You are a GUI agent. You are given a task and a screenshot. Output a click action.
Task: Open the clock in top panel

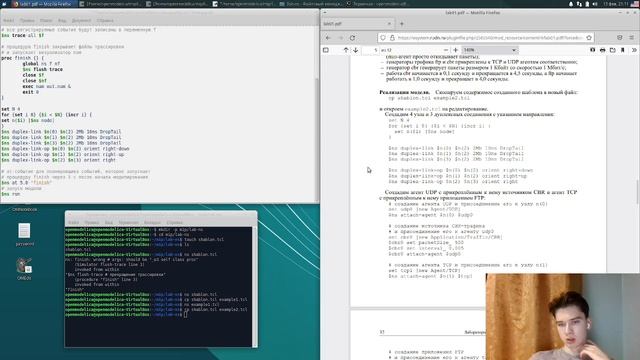pyautogui.click(x=616, y=4)
